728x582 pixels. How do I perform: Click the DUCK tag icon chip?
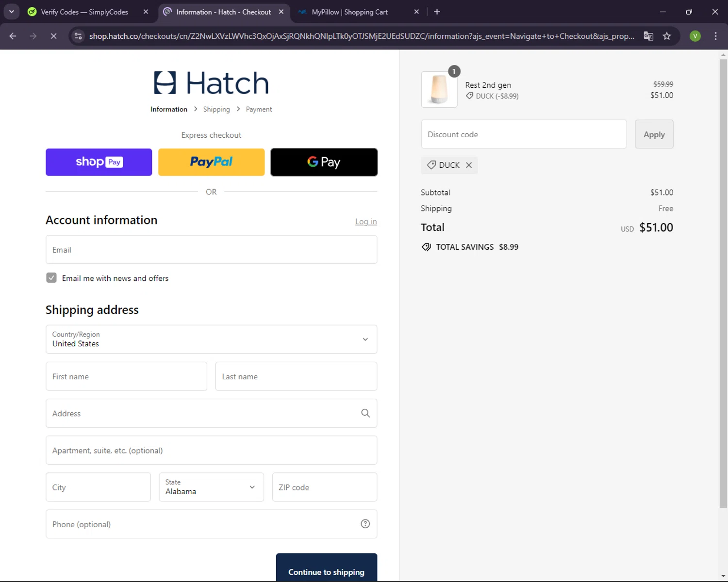431,165
